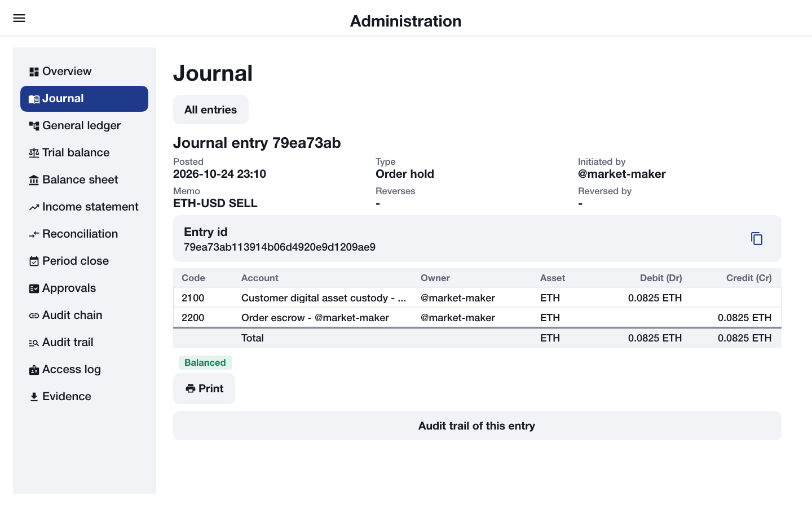Click the memo ETH-USD SELL
The height and width of the screenshot is (508, 812).
pos(215,203)
